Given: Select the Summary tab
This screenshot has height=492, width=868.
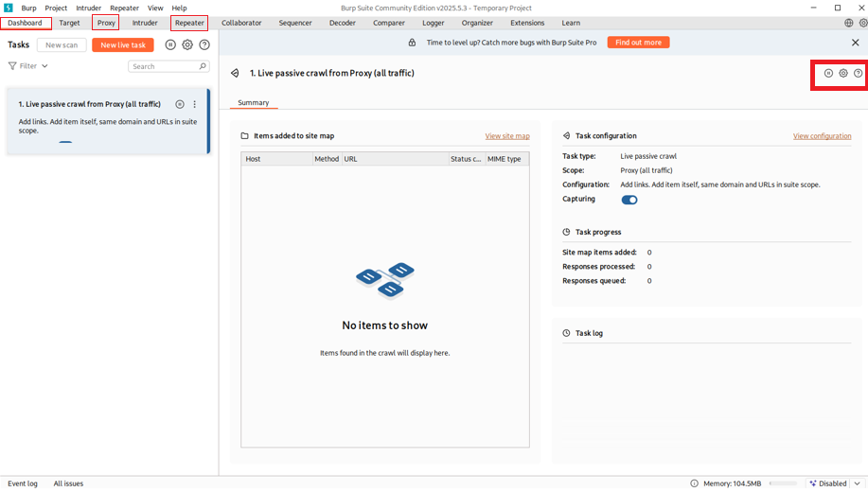Looking at the screenshot, I should pyautogui.click(x=254, y=103).
